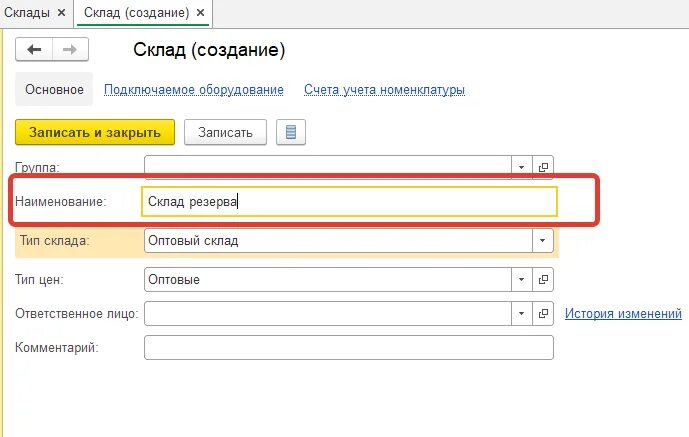This screenshot has width=689, height=437.
Task: Close the Склады tab
Action: [62, 13]
